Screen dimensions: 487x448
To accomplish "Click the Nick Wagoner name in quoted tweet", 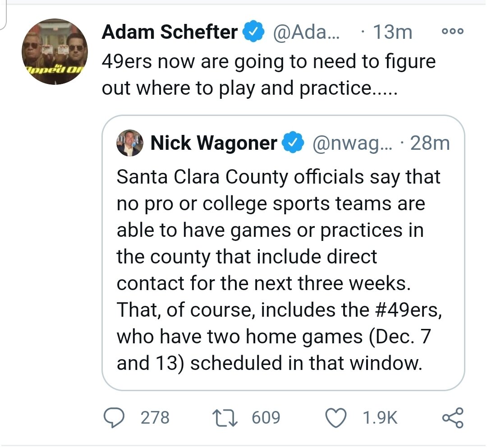I will pos(213,143).
